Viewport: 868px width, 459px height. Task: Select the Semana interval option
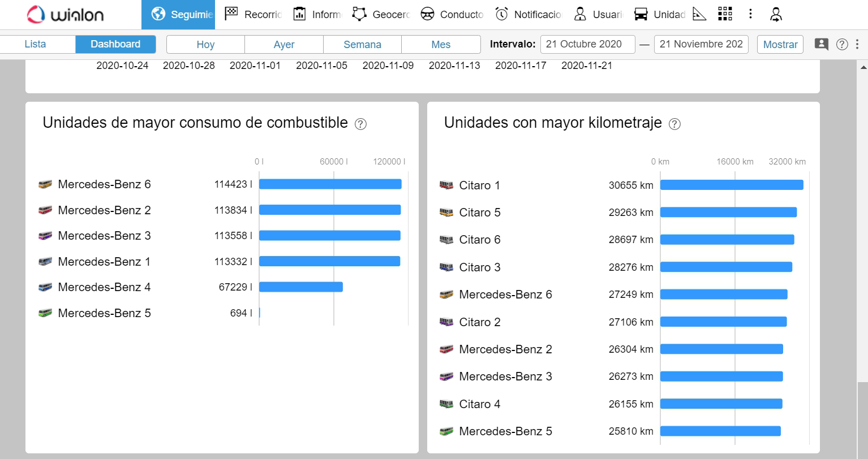[362, 44]
